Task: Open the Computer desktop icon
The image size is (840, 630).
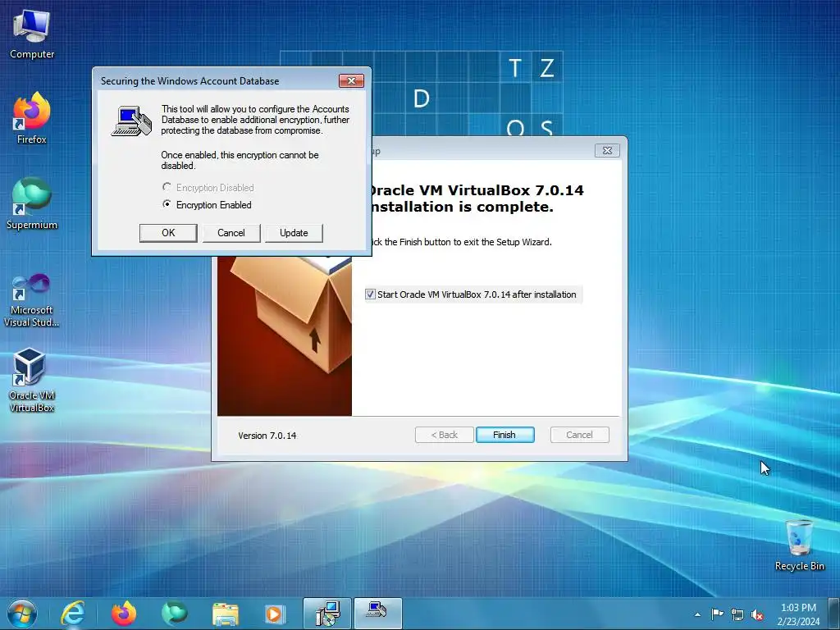Action: point(32,34)
